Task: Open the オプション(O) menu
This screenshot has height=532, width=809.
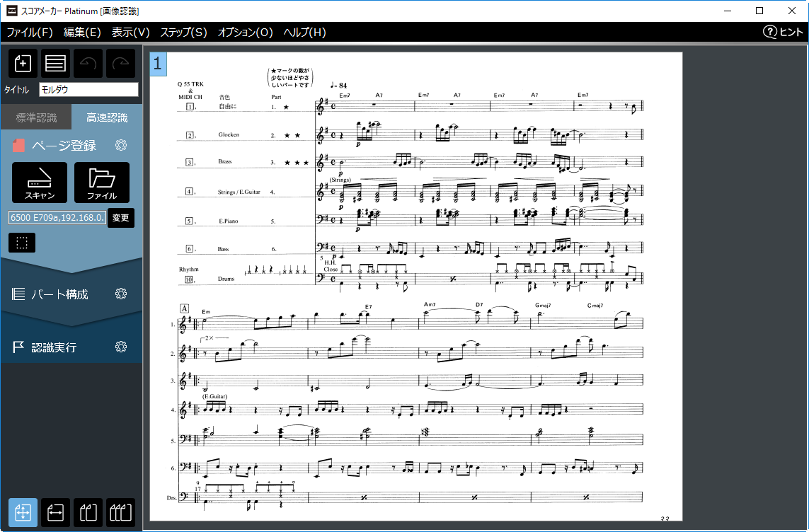Action: [x=245, y=33]
